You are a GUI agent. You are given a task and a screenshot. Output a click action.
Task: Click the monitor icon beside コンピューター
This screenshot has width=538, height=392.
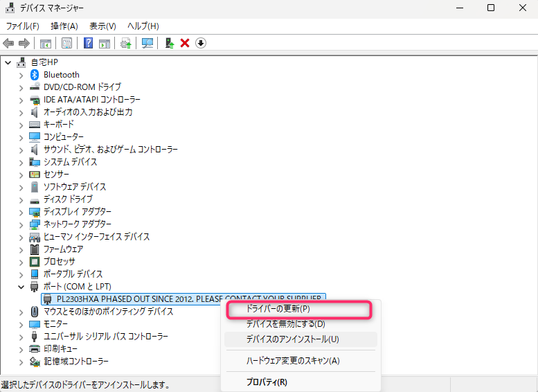35,136
